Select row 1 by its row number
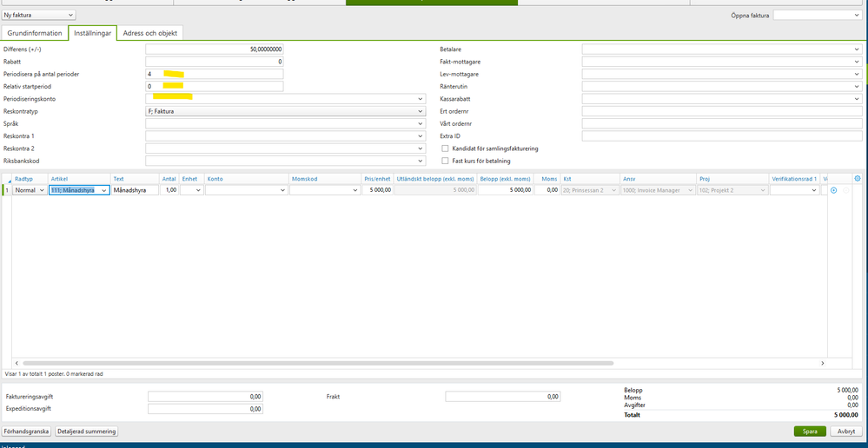Image resolution: width=868 pixels, height=448 pixels. tap(7, 190)
